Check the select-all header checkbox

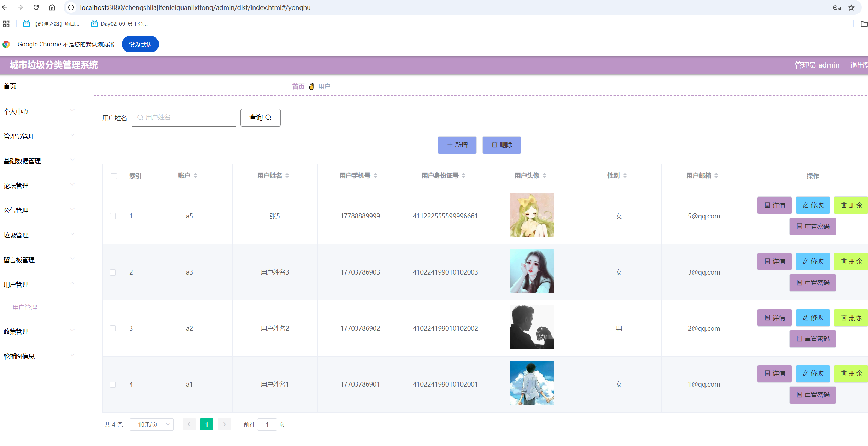click(113, 176)
